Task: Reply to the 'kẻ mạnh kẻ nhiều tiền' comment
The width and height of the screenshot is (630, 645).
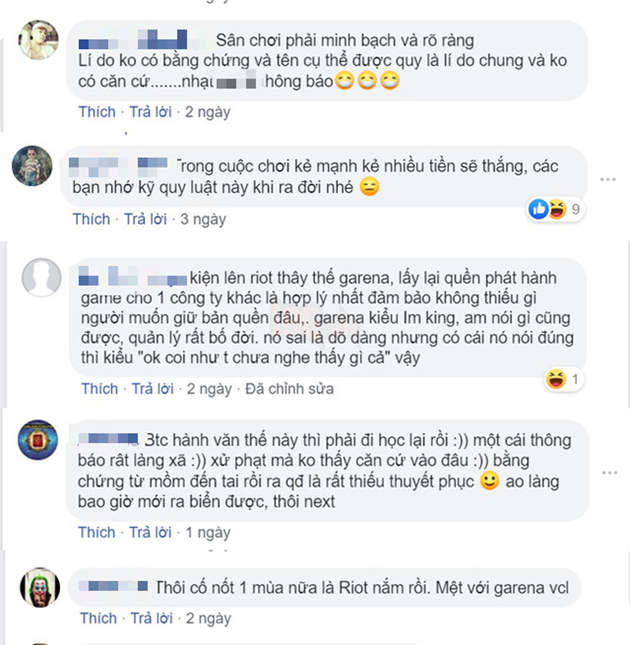Action: click(x=145, y=219)
